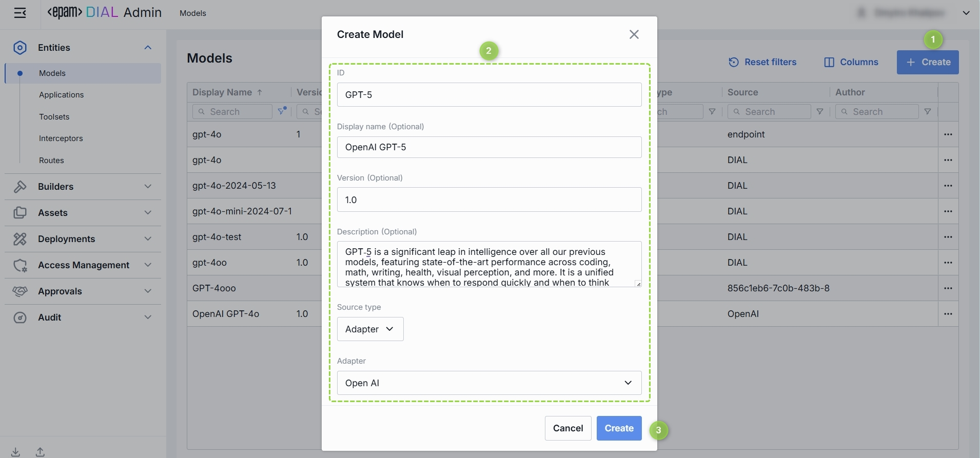The height and width of the screenshot is (458, 980).
Task: Open the Adapter Open AI dropdown
Action: click(489, 383)
